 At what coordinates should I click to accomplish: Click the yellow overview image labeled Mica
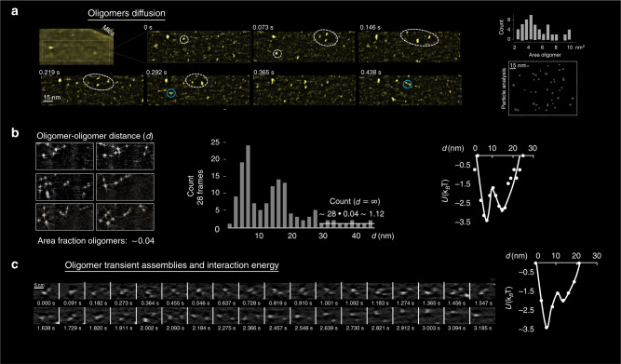click(x=76, y=47)
